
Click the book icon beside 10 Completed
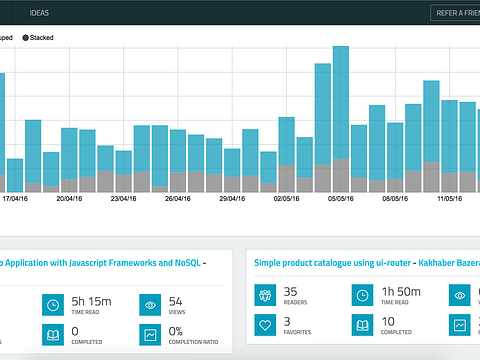click(362, 325)
